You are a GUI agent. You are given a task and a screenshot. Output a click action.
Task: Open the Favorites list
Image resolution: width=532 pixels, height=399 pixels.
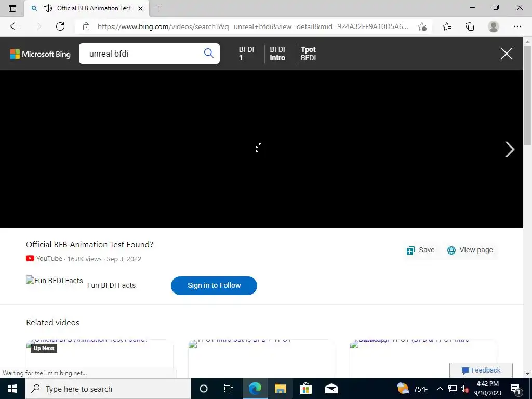(447, 26)
